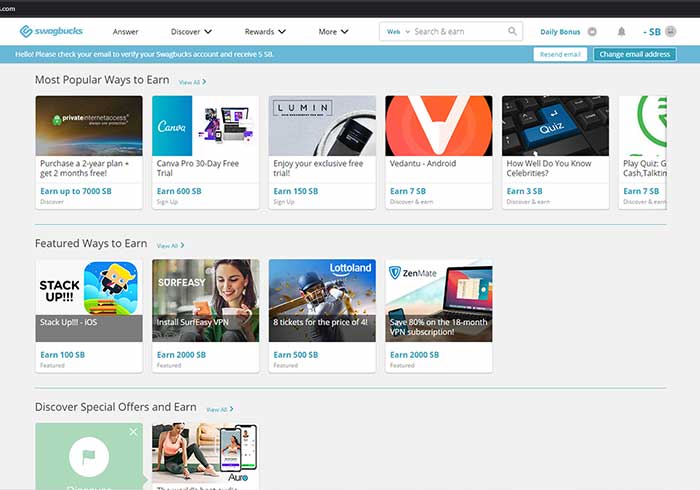Close the Discover flag card
This screenshot has width=700, height=490.
pyautogui.click(x=133, y=432)
